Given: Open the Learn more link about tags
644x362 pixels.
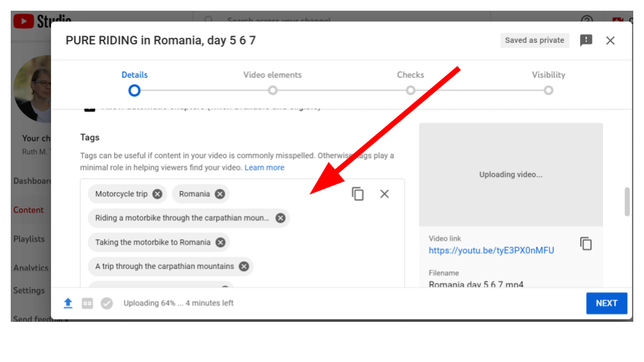Looking at the screenshot, I should tap(264, 168).
